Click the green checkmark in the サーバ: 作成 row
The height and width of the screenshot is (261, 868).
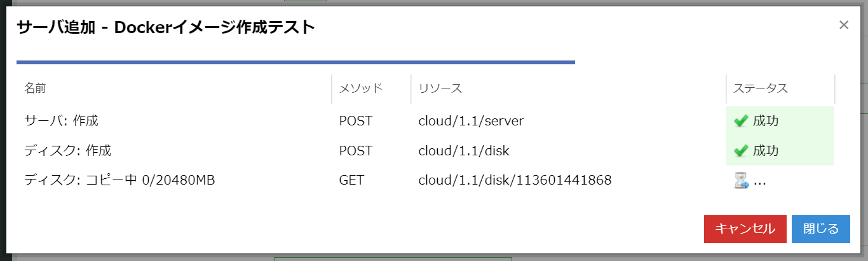tap(740, 121)
